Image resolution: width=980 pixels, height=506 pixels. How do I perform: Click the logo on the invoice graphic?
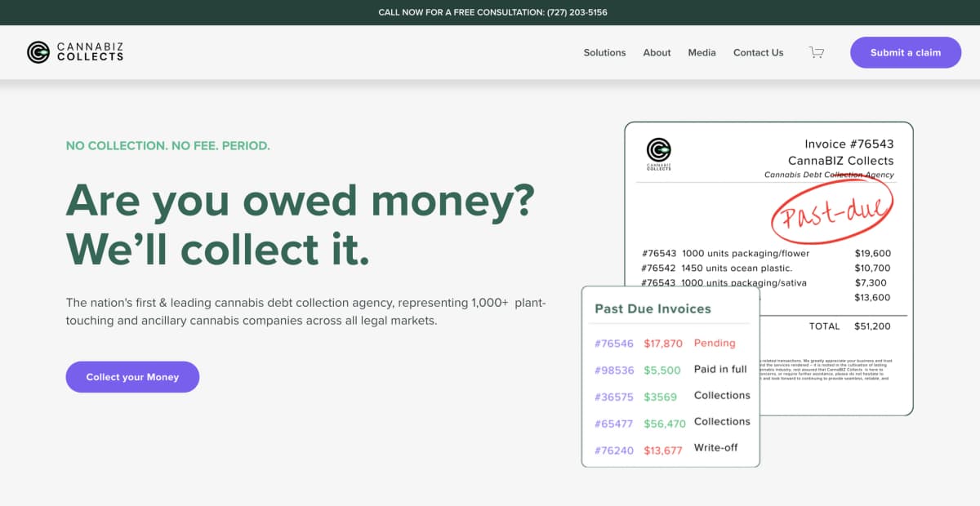pos(658,153)
